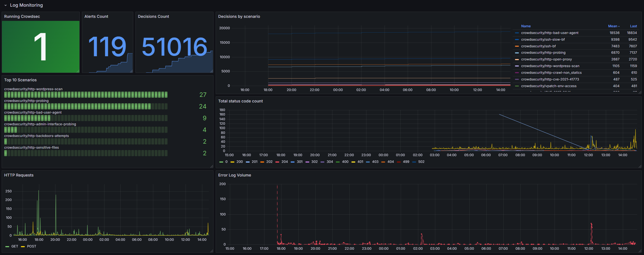
Task: Click the color marker for crowdsecurity/vpatch-env-access
Action: click(517, 86)
